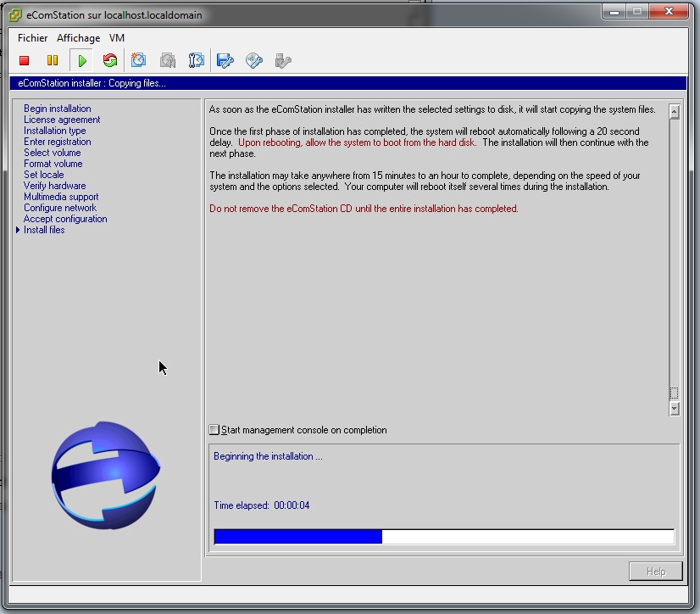Screen dimensions: 700x614
Task: Open the Snapshot Manager
Action: (x=196, y=60)
